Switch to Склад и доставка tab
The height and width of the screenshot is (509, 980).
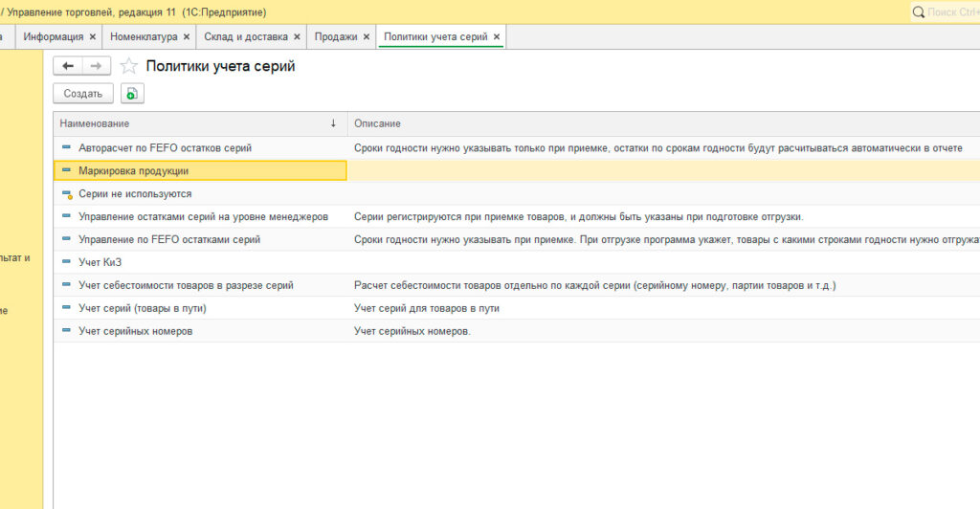(246, 37)
